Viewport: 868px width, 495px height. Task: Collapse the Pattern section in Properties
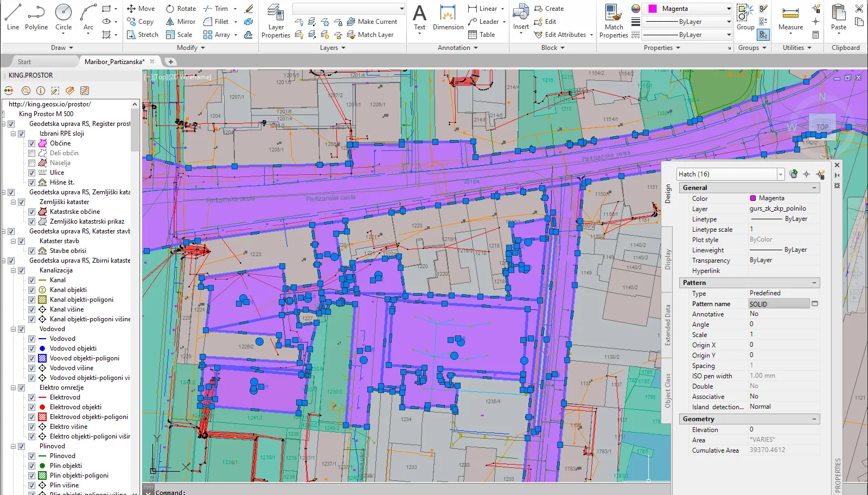814,283
